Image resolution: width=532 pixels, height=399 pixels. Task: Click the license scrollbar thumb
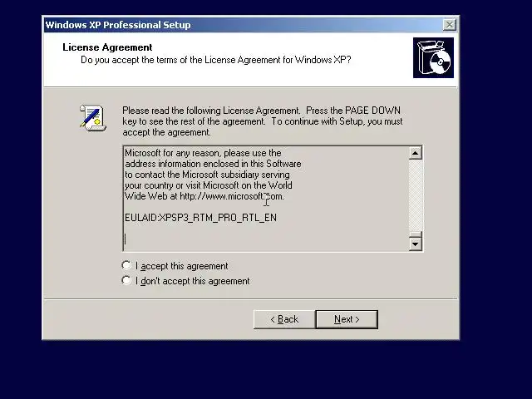416,234
